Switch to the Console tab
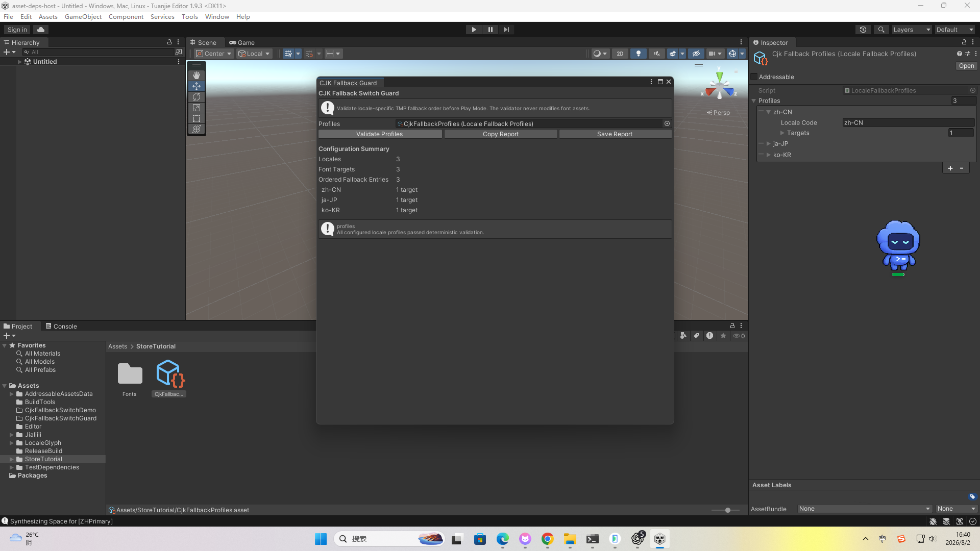 pyautogui.click(x=61, y=327)
